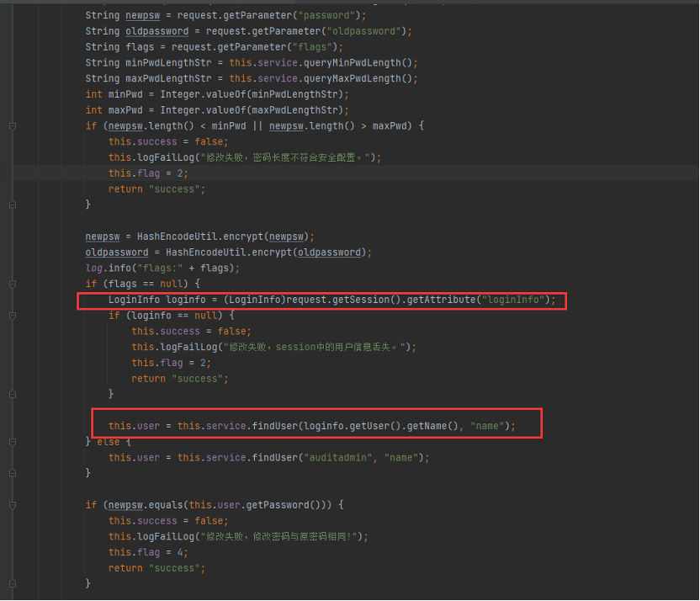The height and width of the screenshot is (601, 700).
Task: Collapse the if (loginfo == null) block
Action: click(13, 316)
